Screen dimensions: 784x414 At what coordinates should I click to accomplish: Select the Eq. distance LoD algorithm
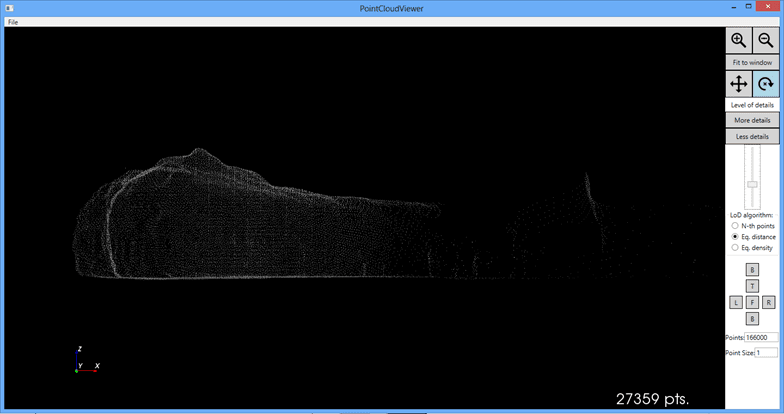point(754,236)
